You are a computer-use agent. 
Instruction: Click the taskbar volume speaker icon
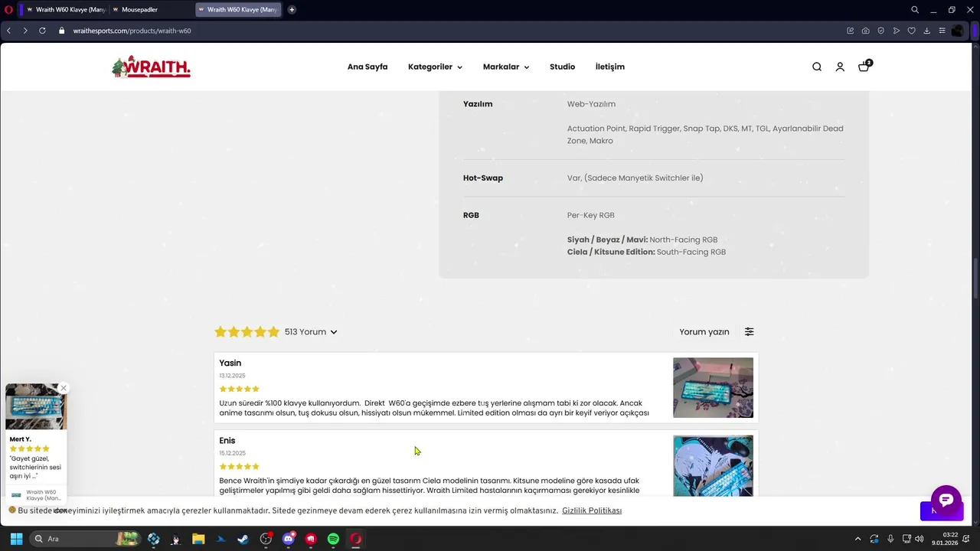pyautogui.click(x=919, y=539)
